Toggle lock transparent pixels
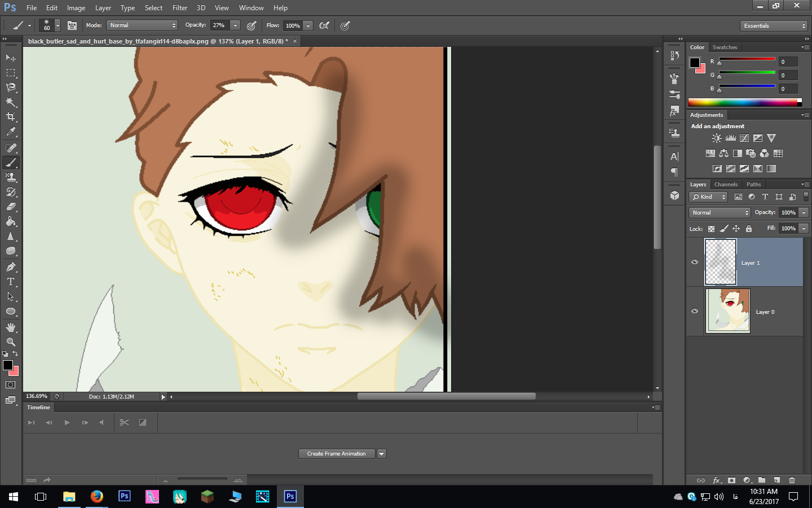The height and width of the screenshot is (508, 812). tap(711, 229)
